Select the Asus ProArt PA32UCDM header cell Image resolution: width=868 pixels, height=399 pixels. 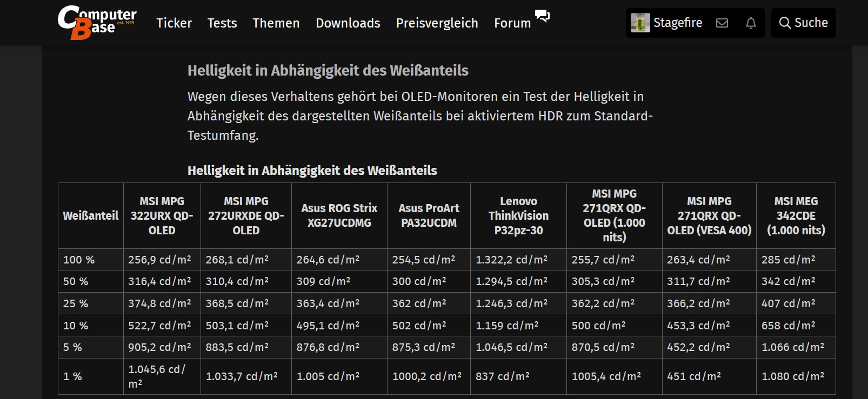tap(429, 215)
